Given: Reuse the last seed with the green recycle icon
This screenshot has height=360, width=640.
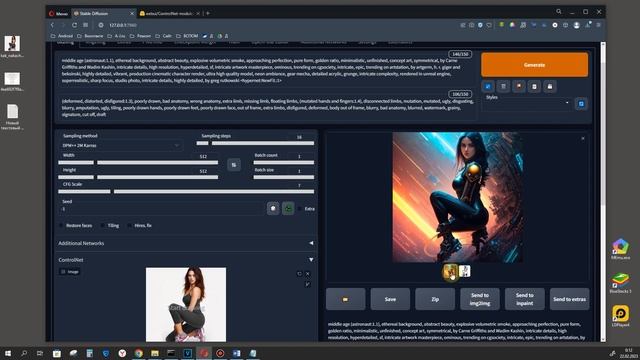Looking at the screenshot, I should (x=288, y=209).
